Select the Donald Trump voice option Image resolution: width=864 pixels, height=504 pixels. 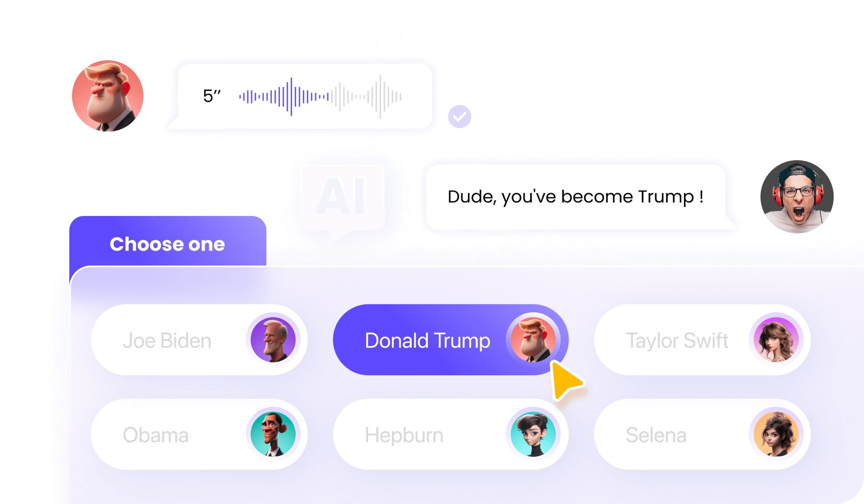click(450, 340)
